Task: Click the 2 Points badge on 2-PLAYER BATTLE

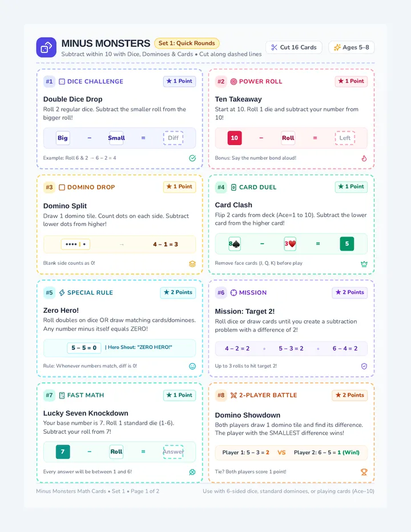Action: tap(350, 395)
